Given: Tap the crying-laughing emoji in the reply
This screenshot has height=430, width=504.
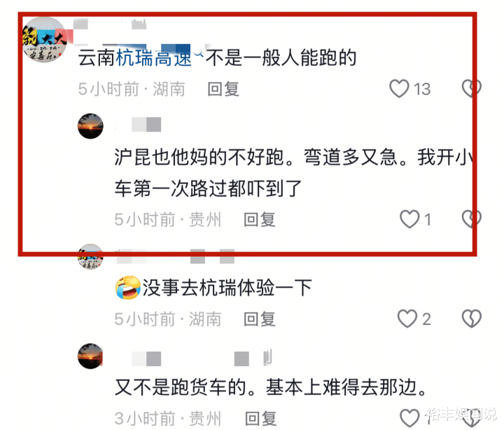Looking at the screenshot, I should coord(128,288).
